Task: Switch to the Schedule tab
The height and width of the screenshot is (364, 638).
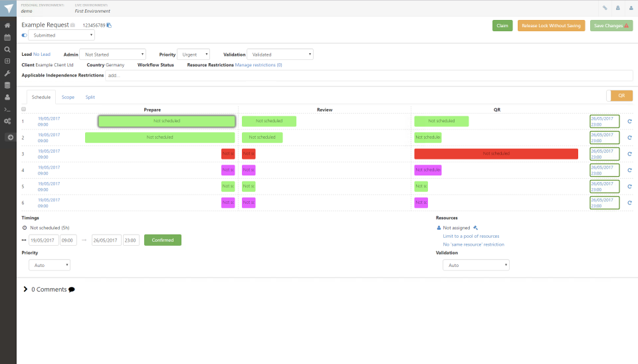Action: [x=41, y=97]
